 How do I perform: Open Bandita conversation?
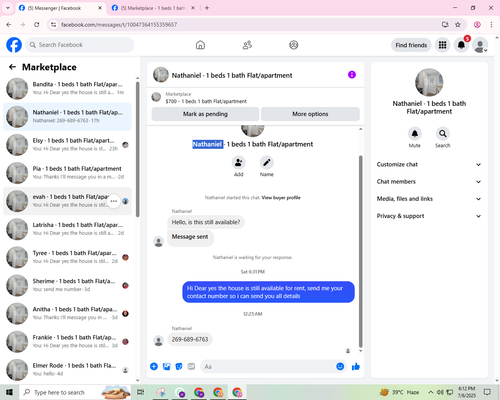67,88
